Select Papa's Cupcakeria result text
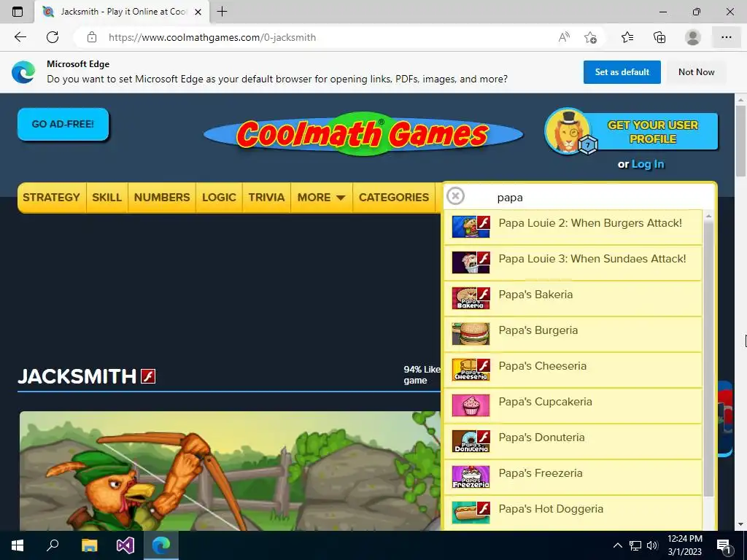The height and width of the screenshot is (560, 747). coord(545,402)
